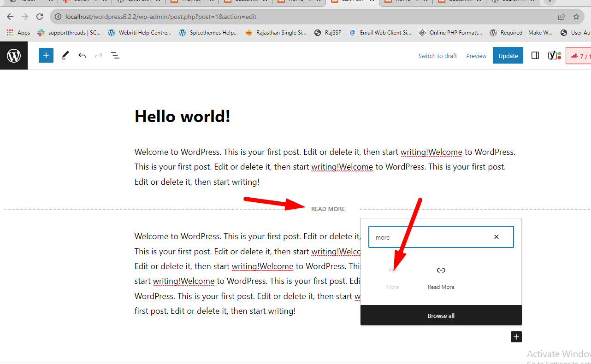Open the Spicethemes Help bookmark
Screen dimensions: 591x364
tap(208, 33)
